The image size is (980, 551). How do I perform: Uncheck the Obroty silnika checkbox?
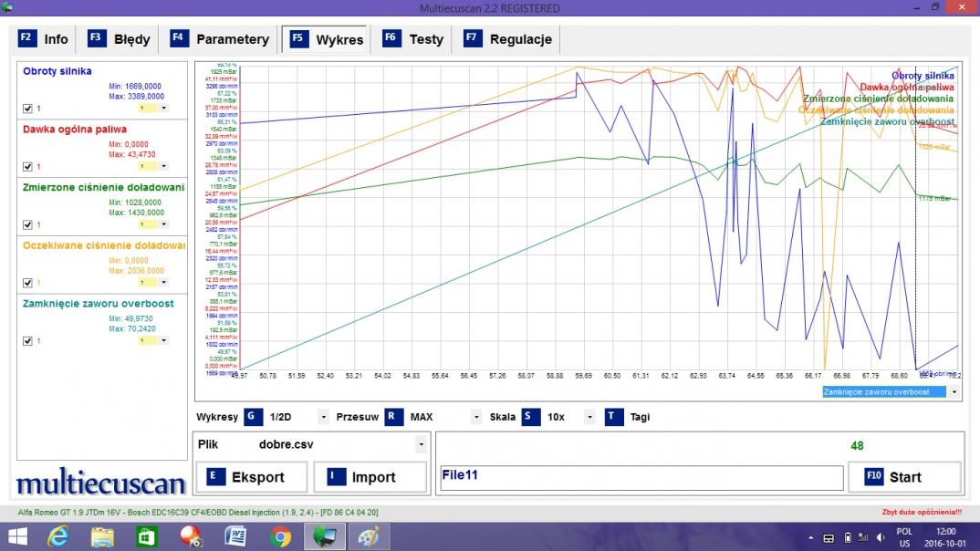click(27, 109)
